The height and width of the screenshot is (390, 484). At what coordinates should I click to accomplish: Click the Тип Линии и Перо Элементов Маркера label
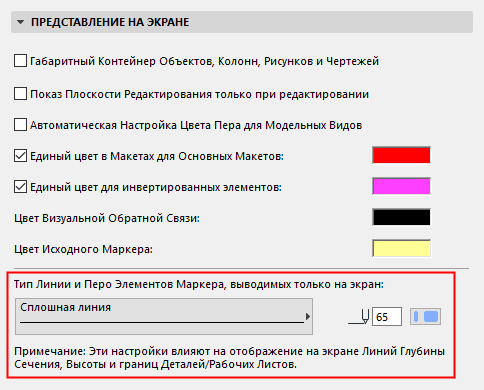199,284
